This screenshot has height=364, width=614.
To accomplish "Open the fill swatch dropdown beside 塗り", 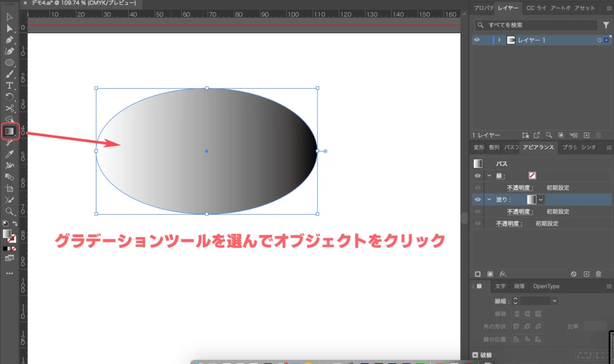I will click(x=541, y=200).
